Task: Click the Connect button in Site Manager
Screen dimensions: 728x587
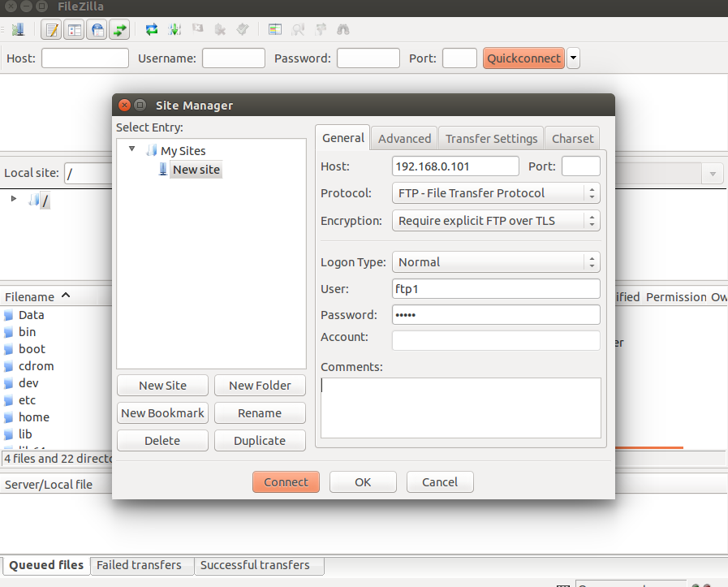Action: click(x=286, y=482)
